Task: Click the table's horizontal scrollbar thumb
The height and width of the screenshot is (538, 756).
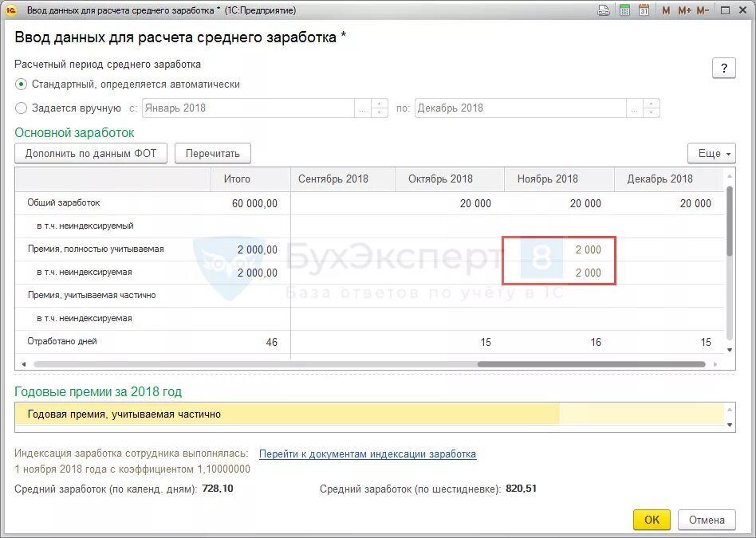Action: click(x=592, y=364)
